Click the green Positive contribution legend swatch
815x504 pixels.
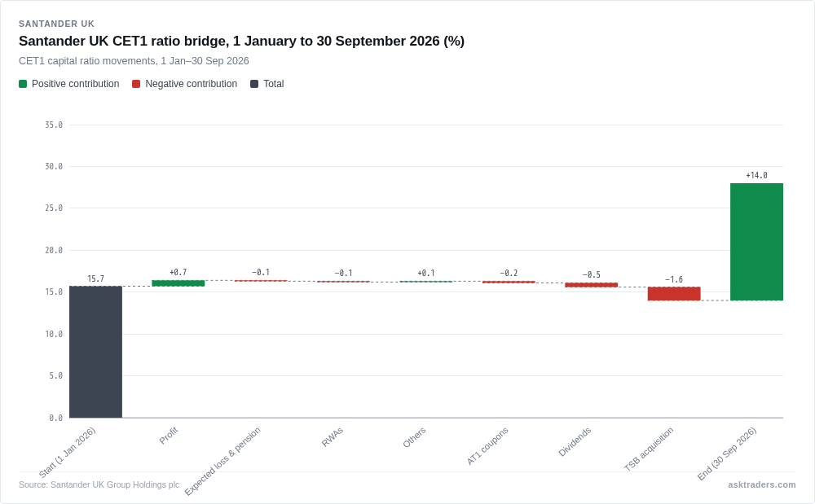[23, 84]
